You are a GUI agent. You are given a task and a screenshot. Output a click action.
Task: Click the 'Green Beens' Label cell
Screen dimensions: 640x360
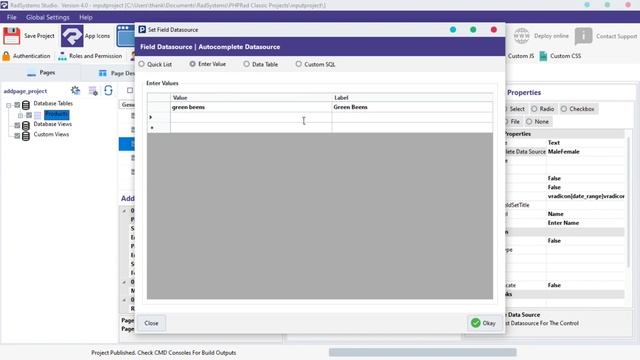(x=412, y=107)
